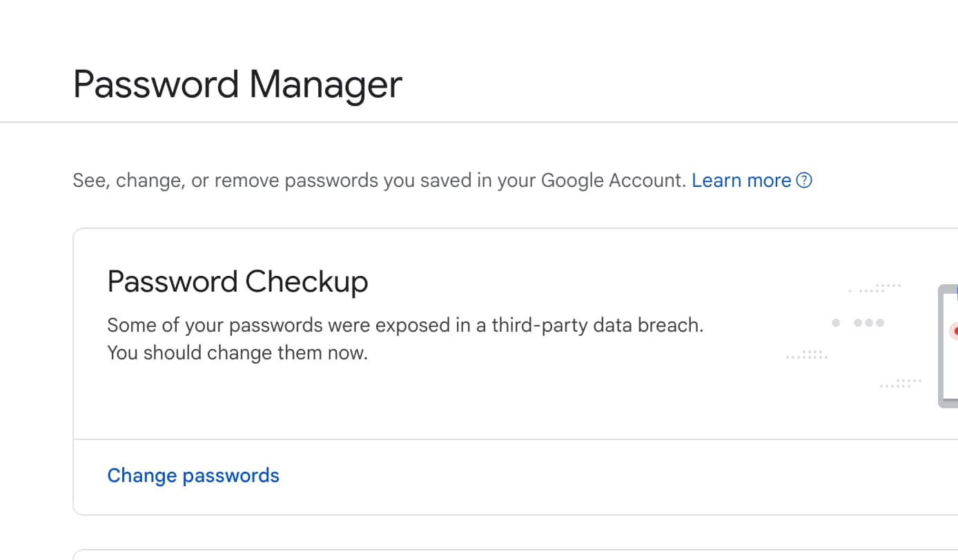
Task: Open the Learn more link
Action: tap(741, 180)
